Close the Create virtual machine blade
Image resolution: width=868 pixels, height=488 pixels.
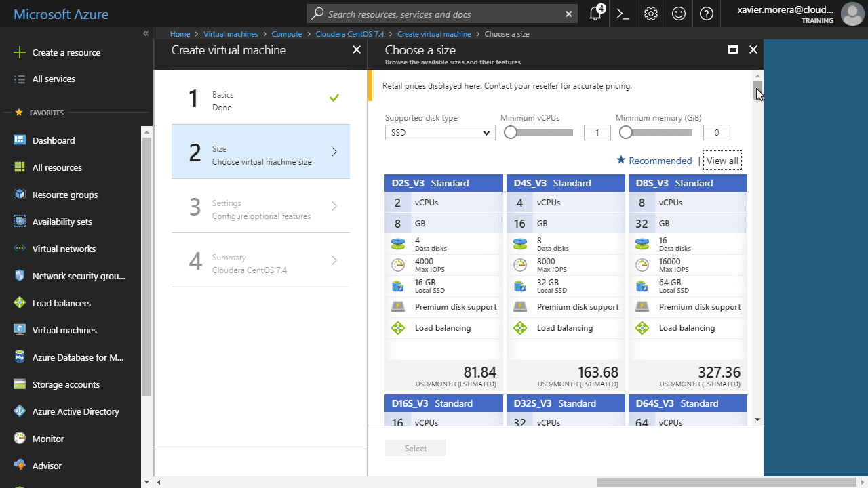tap(357, 49)
